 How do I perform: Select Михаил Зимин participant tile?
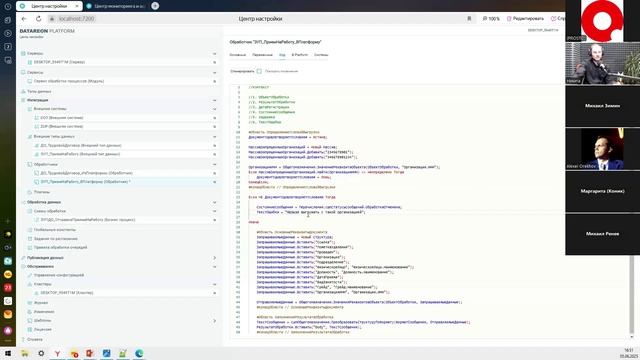tap(602, 106)
